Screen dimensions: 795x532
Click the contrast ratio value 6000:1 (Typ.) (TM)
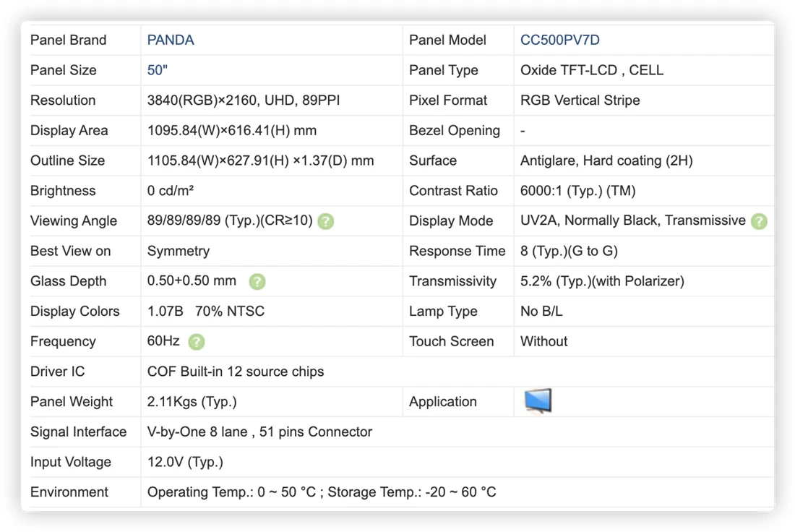coord(578,191)
